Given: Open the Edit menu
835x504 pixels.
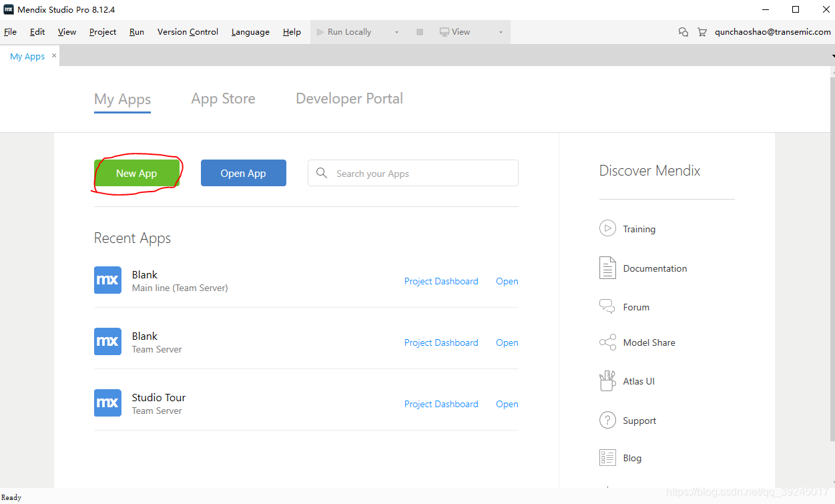Looking at the screenshot, I should coord(37,31).
